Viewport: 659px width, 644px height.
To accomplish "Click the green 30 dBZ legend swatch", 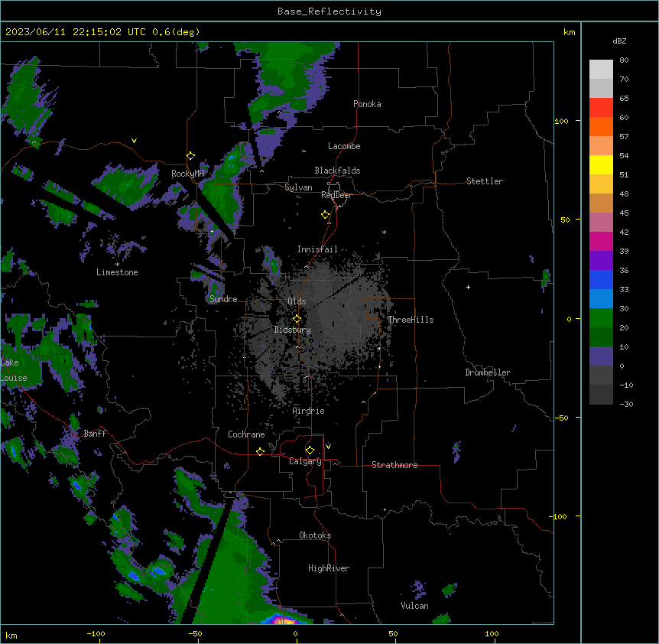I will coord(601,318).
